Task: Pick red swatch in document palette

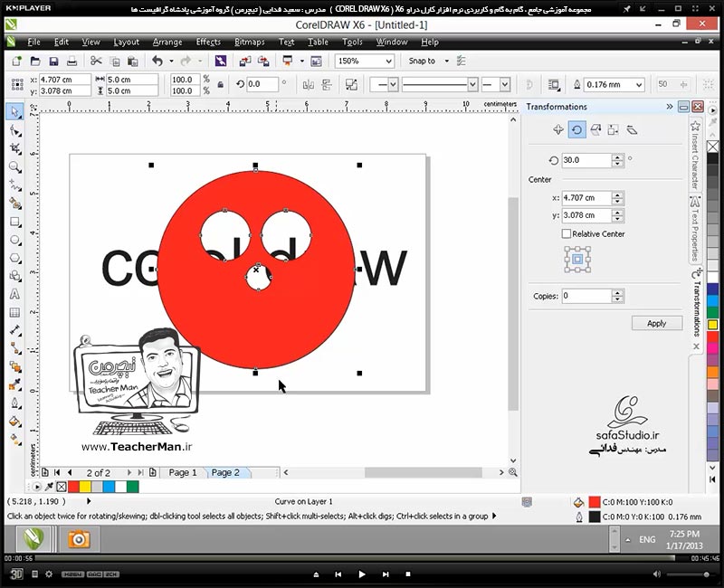Action: coord(73,486)
